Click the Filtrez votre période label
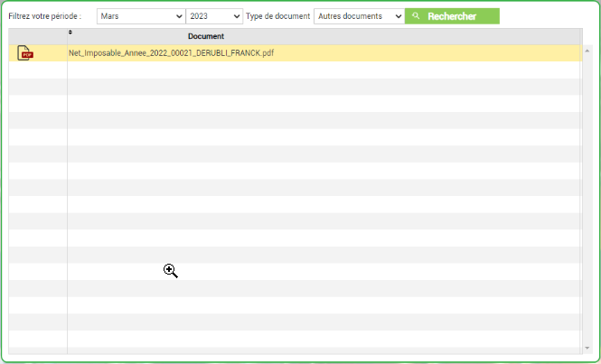Image resolution: width=601 pixels, height=364 pixels. point(45,16)
